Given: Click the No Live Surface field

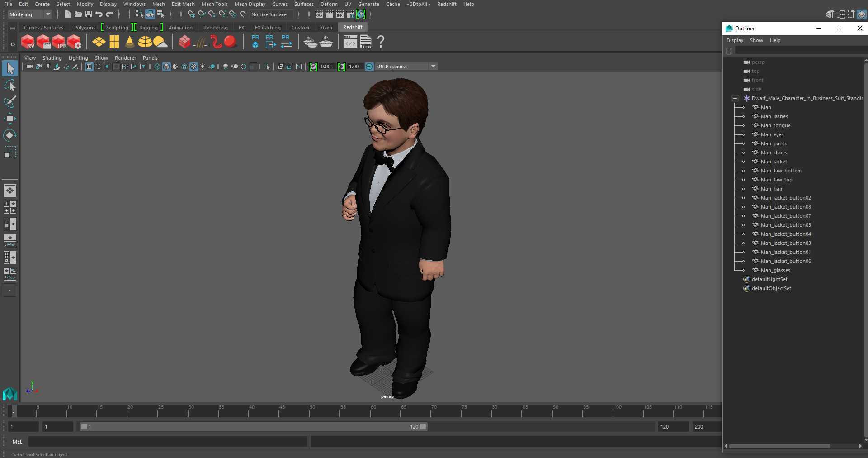Looking at the screenshot, I should 271,14.
